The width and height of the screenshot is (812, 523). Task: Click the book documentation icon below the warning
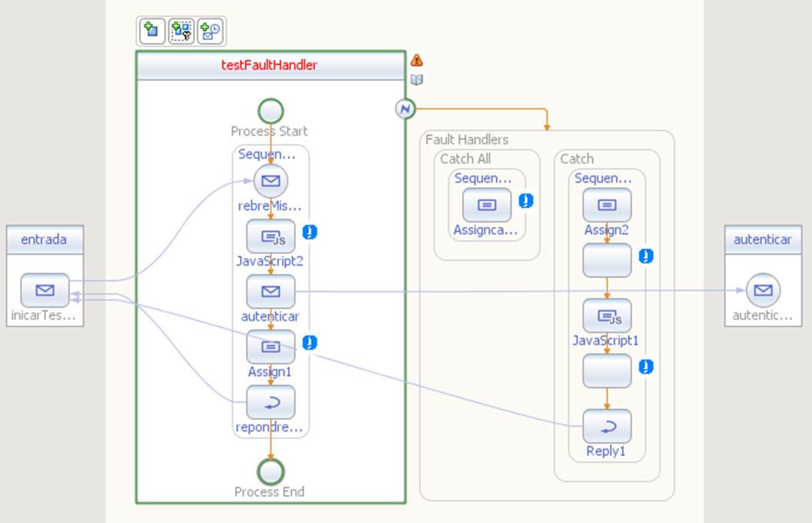click(x=417, y=80)
